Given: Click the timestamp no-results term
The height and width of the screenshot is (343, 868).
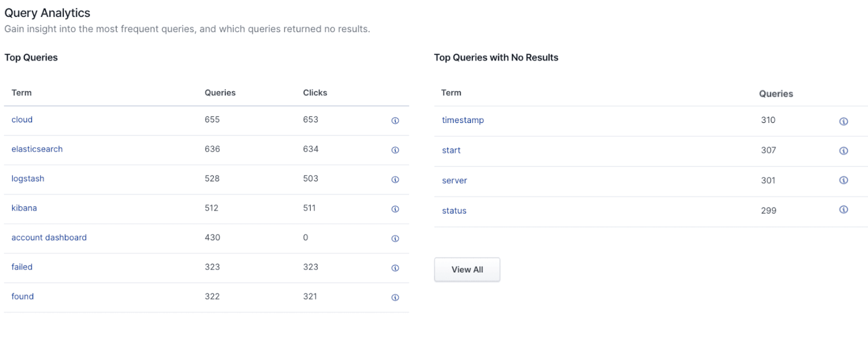Looking at the screenshot, I should (x=463, y=120).
